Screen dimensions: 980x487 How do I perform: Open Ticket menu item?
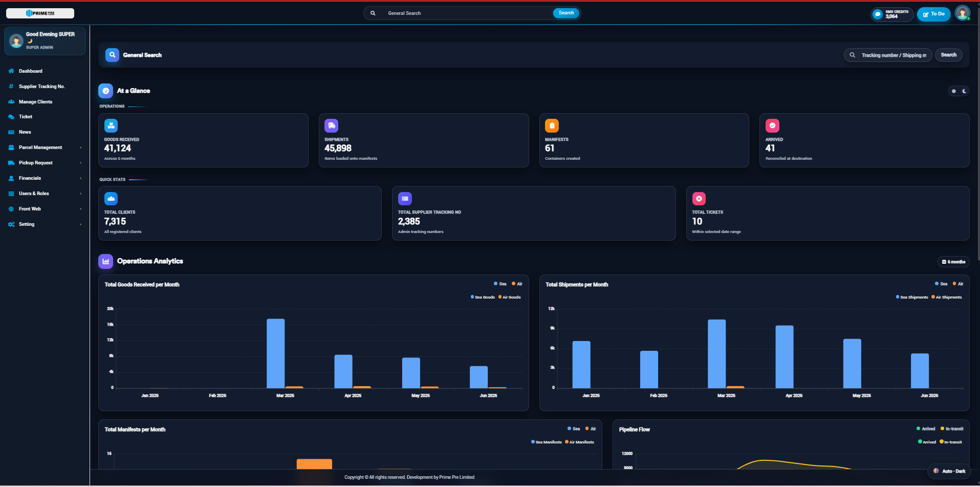(x=45, y=117)
